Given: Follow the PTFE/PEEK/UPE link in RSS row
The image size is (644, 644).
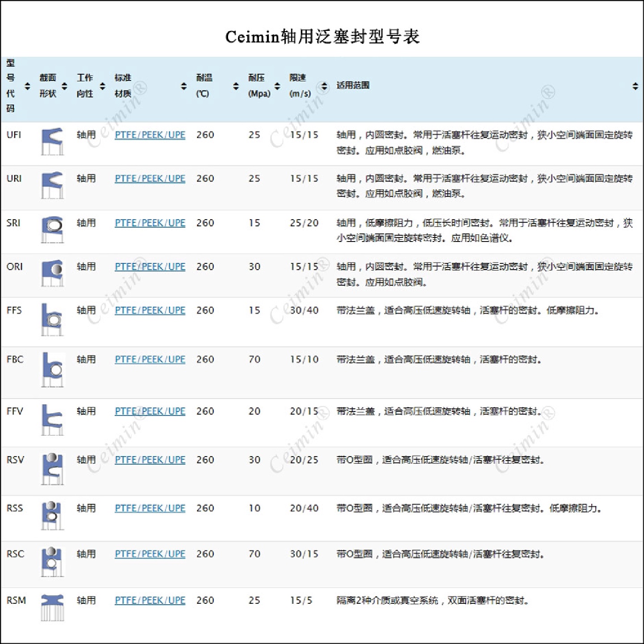Looking at the screenshot, I should tap(150, 508).
